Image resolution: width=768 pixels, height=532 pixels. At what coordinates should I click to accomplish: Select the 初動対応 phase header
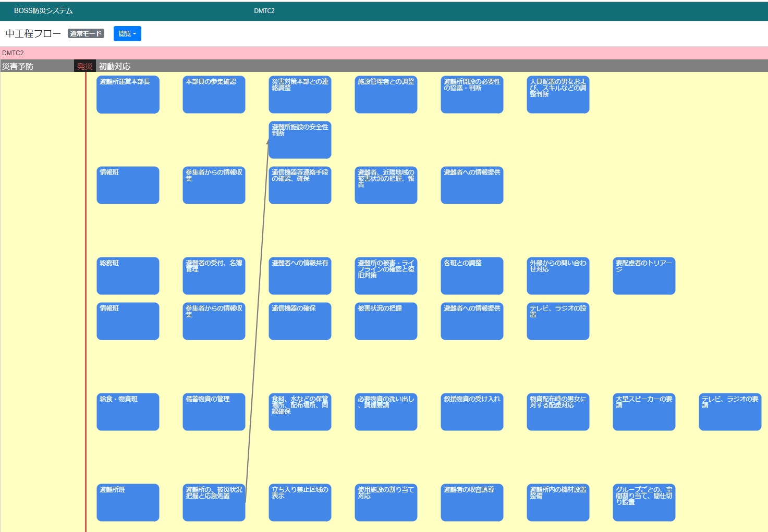[x=115, y=67]
